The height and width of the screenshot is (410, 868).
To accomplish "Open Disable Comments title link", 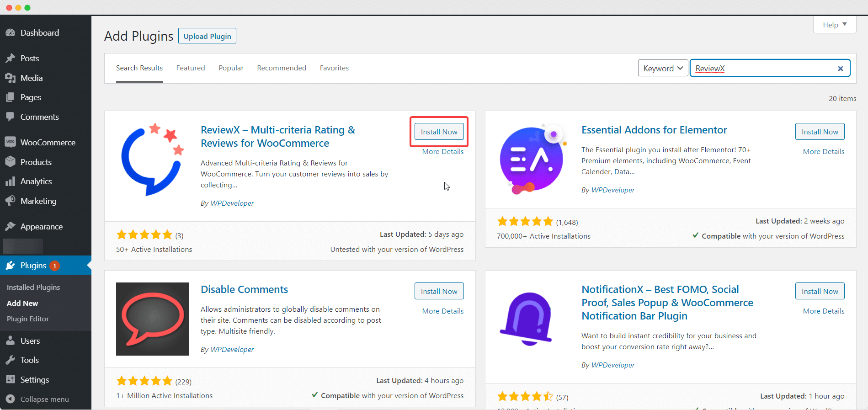I will tap(244, 289).
